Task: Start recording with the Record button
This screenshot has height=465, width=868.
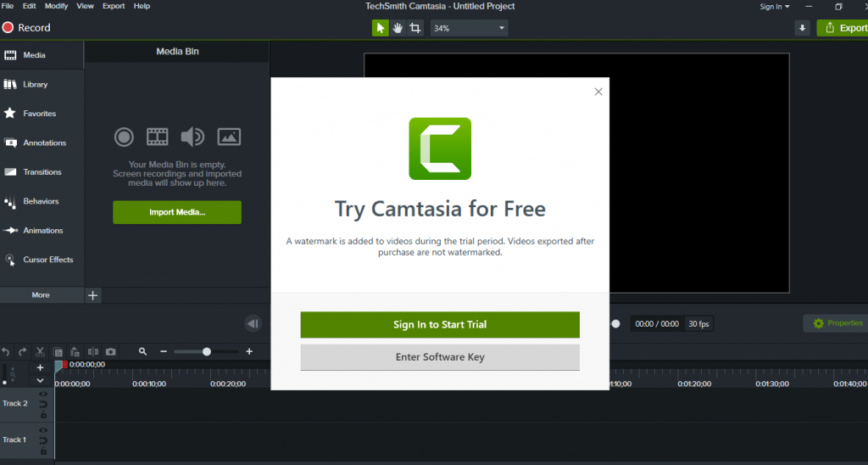Action: point(26,28)
